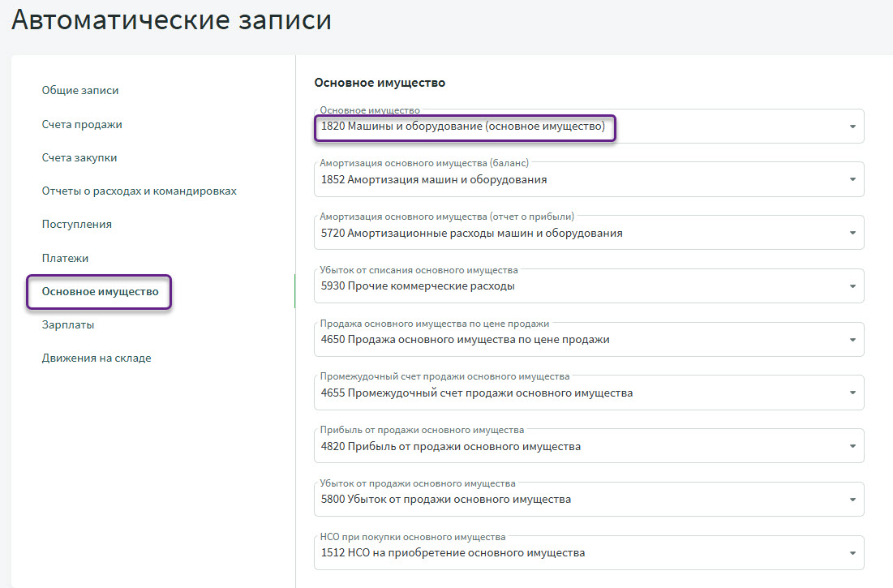
Task: Expand dropdown arrow for 1820 Машины и оборудование
Action: click(852, 127)
